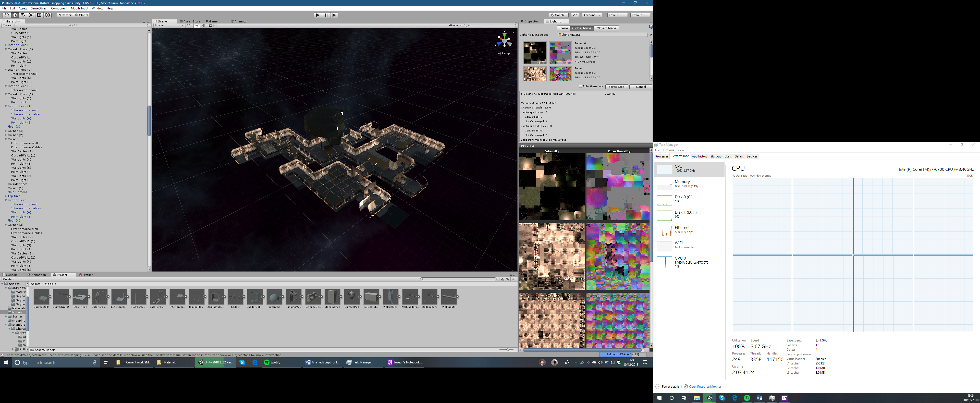
Task: Toggle scene audio speaker icon
Action: 203,26
